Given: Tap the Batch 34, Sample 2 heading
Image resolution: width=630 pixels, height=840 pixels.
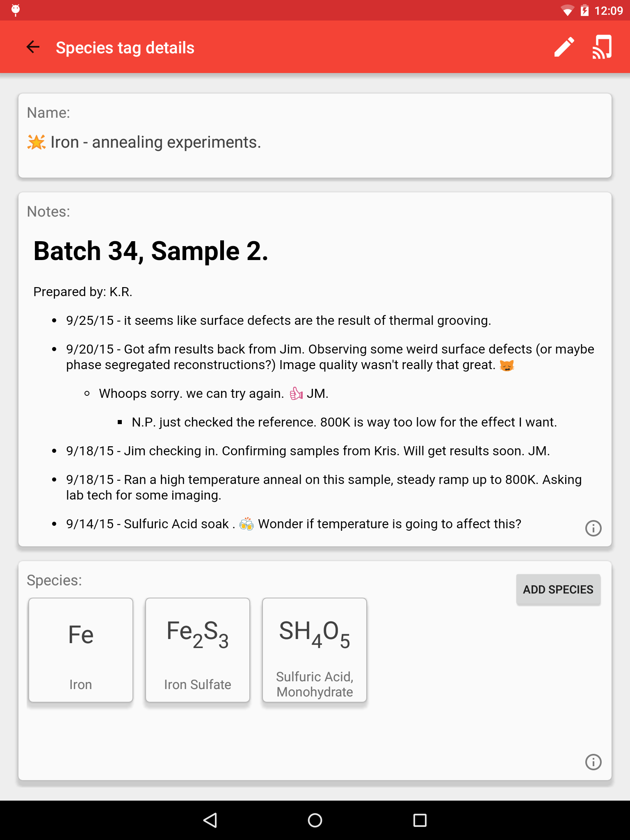Looking at the screenshot, I should click(151, 251).
